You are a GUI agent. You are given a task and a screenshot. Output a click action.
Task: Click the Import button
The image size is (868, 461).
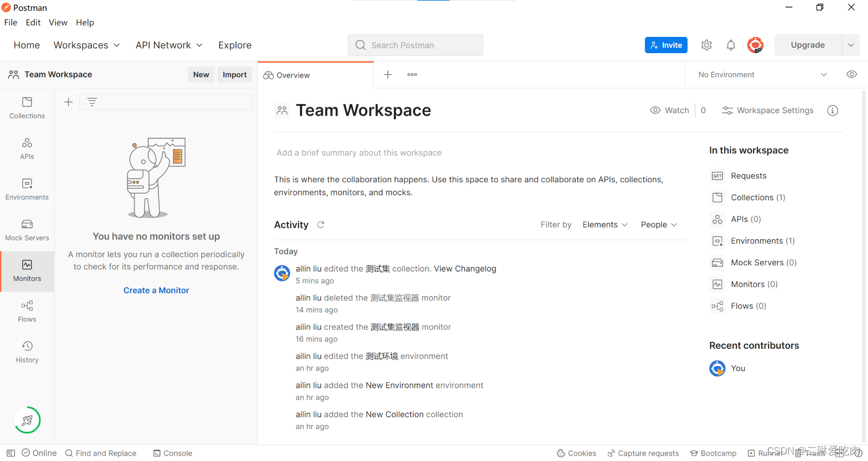pos(235,75)
